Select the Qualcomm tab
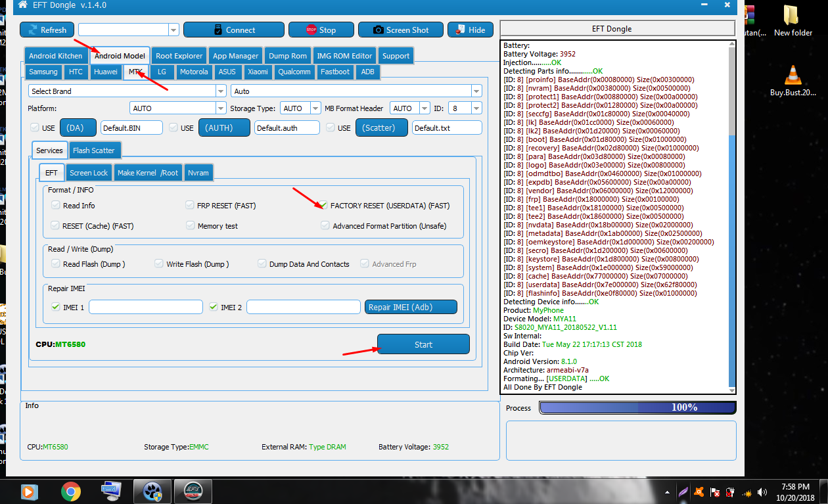 click(x=294, y=72)
